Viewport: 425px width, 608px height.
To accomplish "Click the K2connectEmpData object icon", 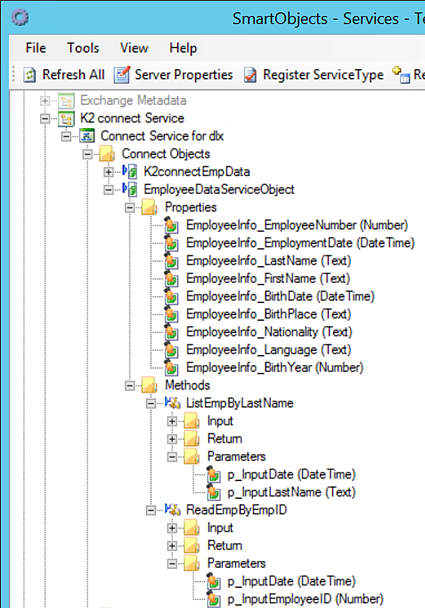I will pos(130,171).
